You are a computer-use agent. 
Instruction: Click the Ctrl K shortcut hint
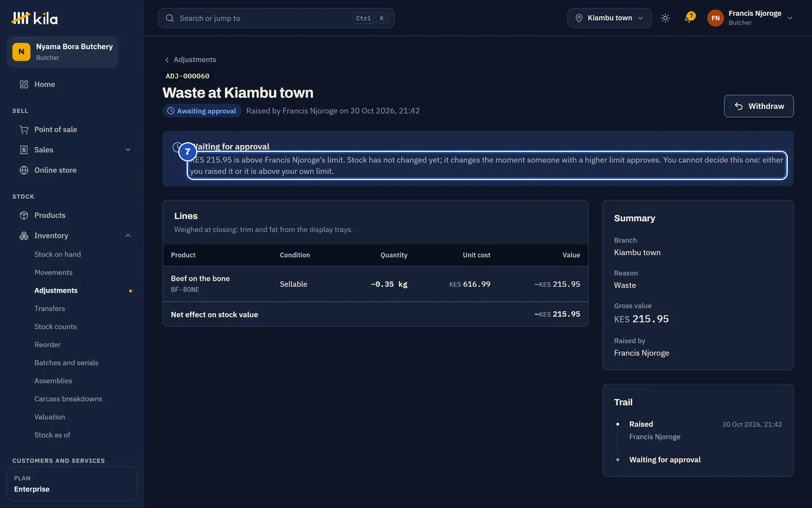pos(370,18)
